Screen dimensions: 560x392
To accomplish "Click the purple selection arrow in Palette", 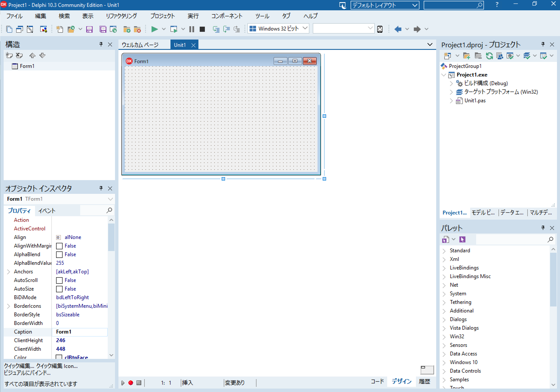I will click(462, 239).
